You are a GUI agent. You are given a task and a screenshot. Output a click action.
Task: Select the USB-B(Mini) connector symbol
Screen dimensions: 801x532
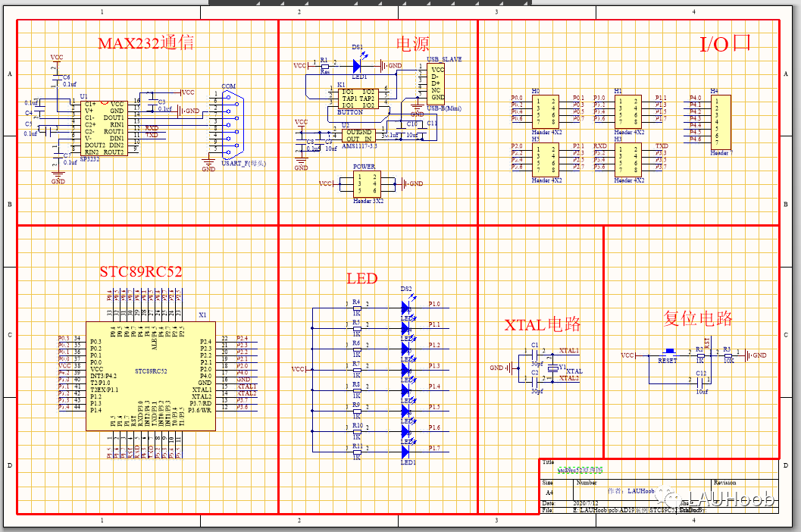tap(437, 83)
